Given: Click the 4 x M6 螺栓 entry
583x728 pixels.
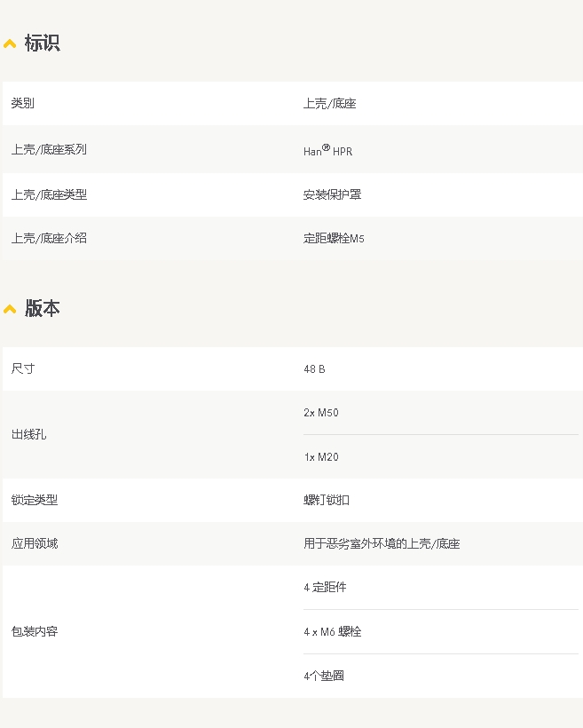Looking at the screenshot, I should coord(332,632).
